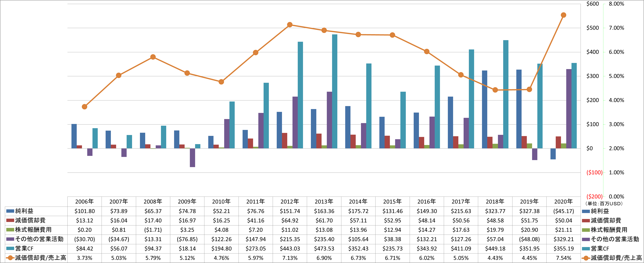This screenshot has height=263, width=644.
Task: Click the 営業CF value $18.14
Action: [x=187, y=249]
